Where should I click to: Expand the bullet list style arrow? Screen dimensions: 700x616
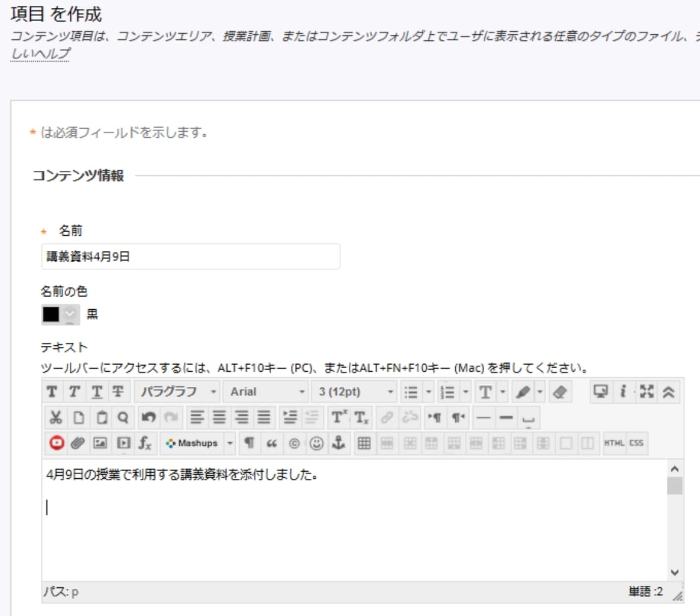[x=429, y=392]
